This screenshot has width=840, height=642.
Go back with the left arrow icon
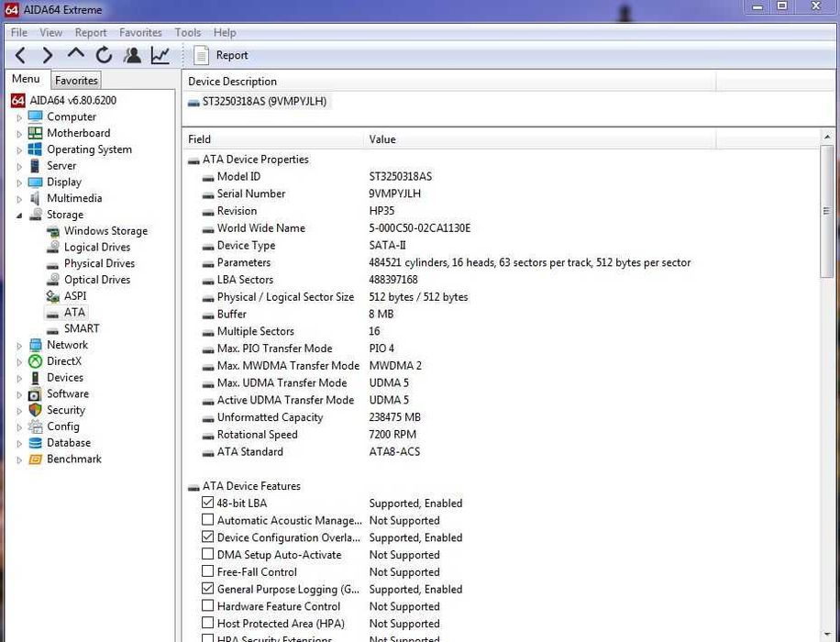pos(20,55)
